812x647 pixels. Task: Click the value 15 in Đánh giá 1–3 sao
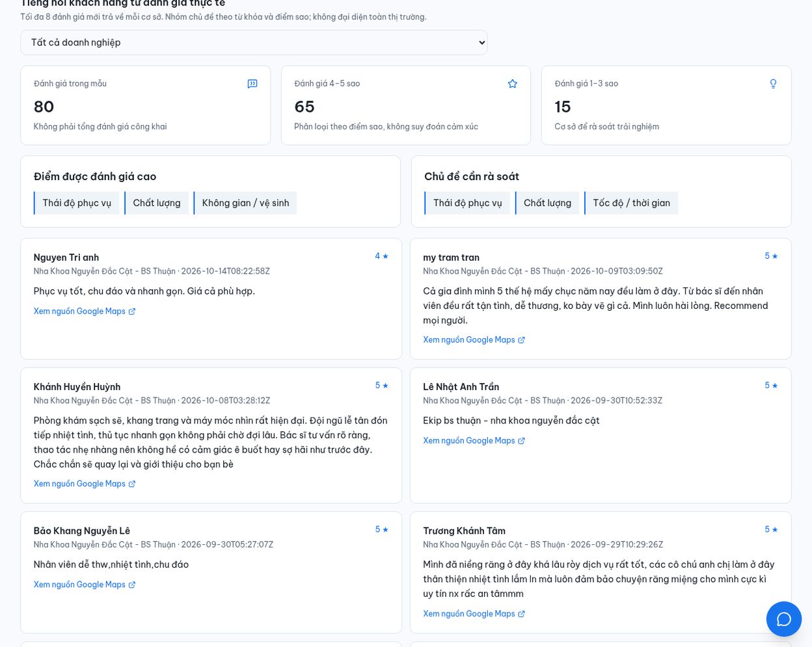tap(562, 107)
